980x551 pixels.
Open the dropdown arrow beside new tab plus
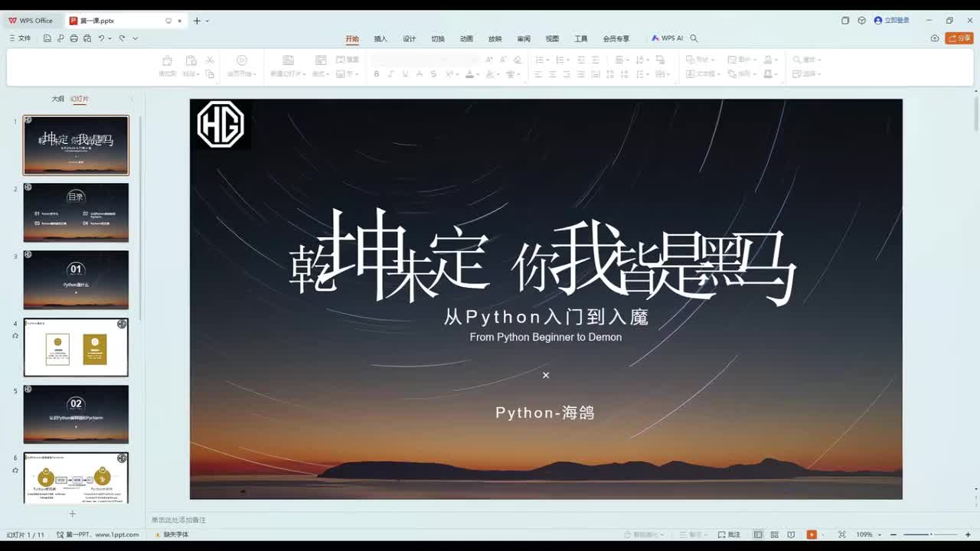coord(207,21)
